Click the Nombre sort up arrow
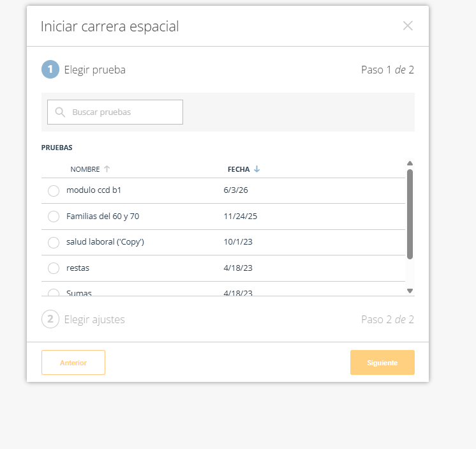This screenshot has width=476, height=449. (x=107, y=169)
